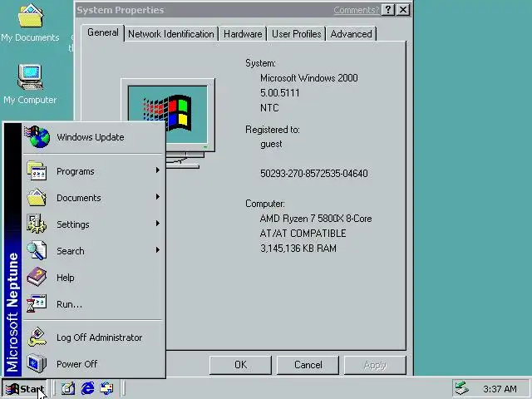Click the Search magnifier icon in Start menu

37,250
